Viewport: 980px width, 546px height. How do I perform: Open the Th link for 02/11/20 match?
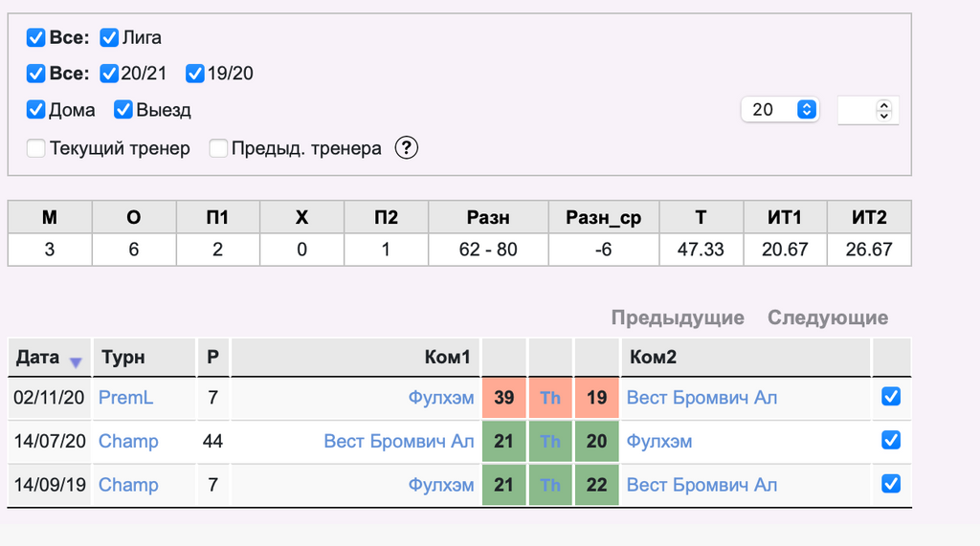[x=550, y=398]
